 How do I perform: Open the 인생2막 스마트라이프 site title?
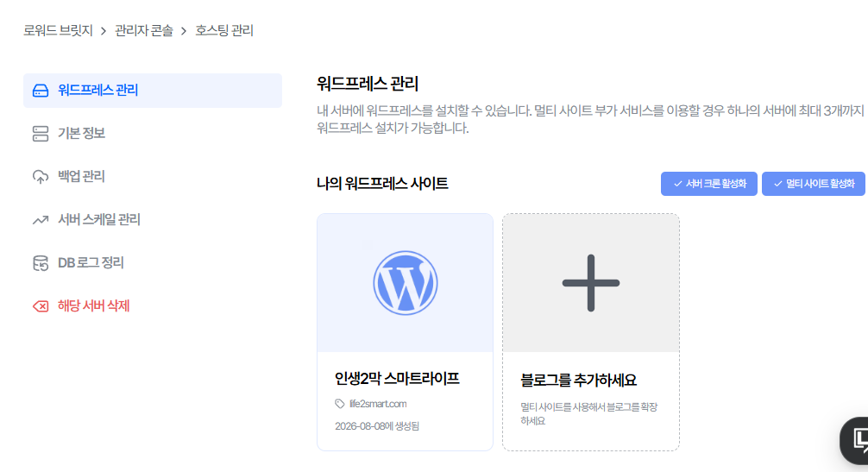pyautogui.click(x=397, y=379)
